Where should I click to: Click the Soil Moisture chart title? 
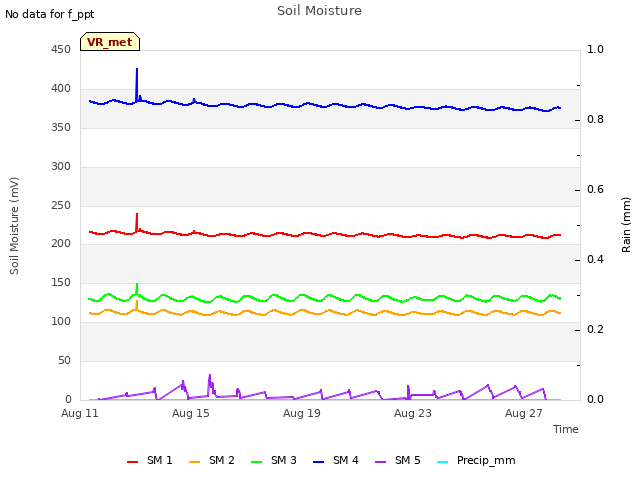319,11
